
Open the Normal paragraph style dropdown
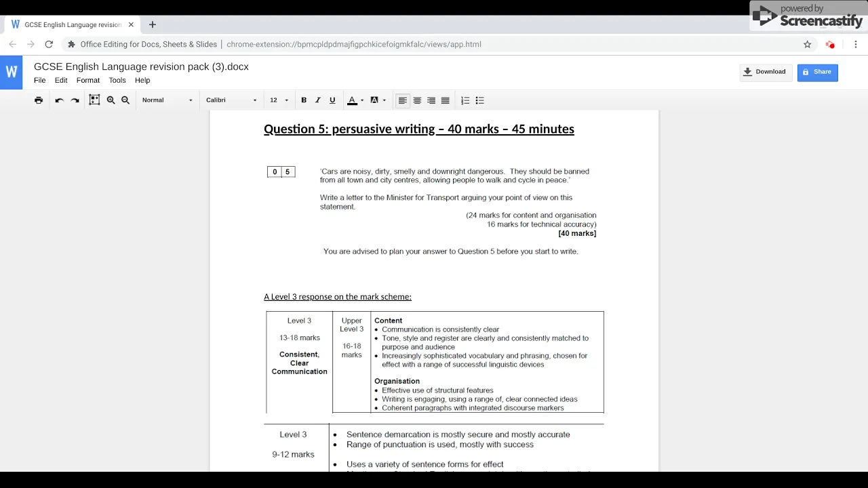pyautogui.click(x=167, y=100)
